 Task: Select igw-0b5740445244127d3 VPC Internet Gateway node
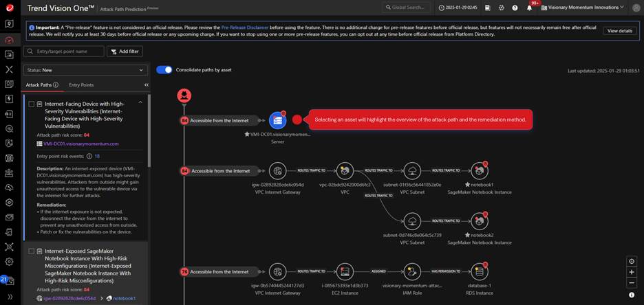[278, 271]
